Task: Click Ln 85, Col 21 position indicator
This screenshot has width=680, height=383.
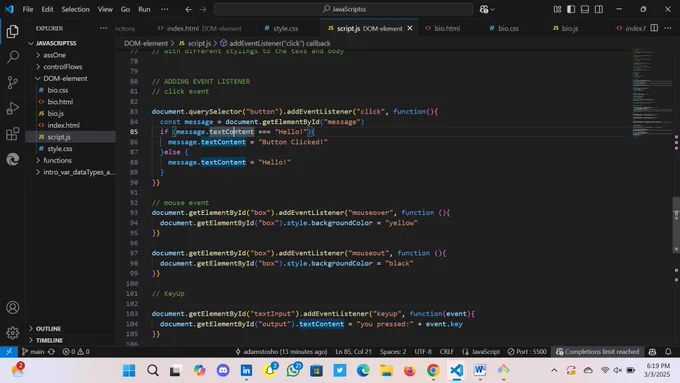Action: coord(353,351)
